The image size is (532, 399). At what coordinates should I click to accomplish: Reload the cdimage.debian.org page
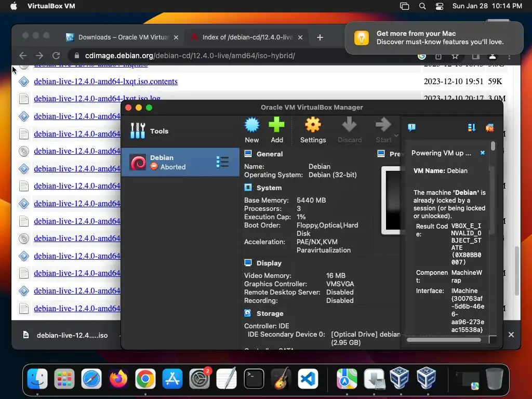[x=56, y=56]
